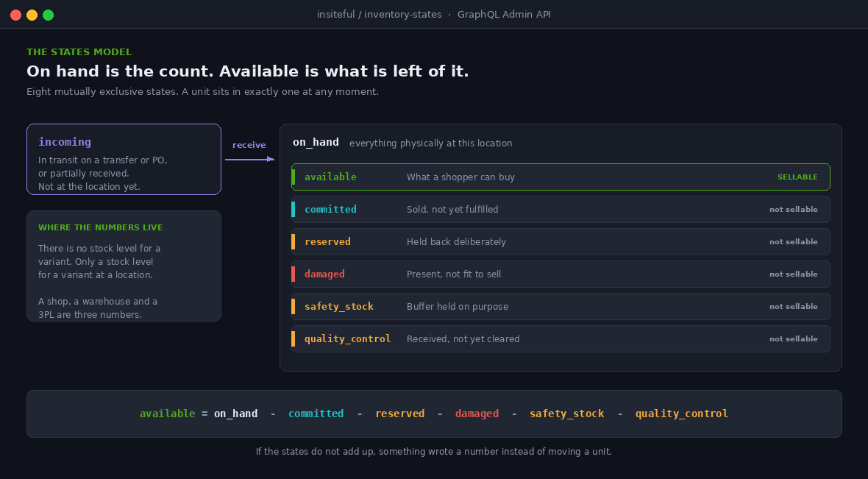
Task: Select the 'reserved' state name in list
Action: 327,242
